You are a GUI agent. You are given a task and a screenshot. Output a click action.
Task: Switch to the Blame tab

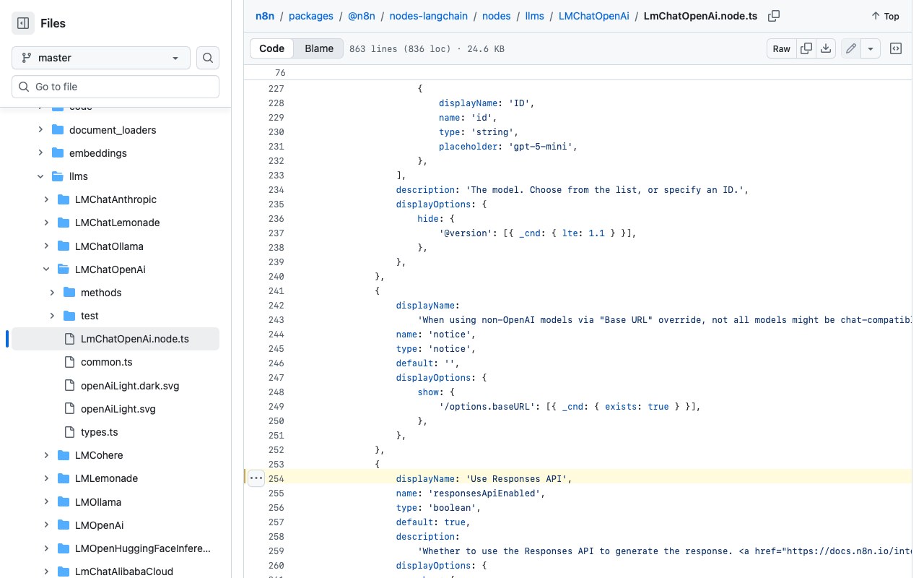pos(319,48)
